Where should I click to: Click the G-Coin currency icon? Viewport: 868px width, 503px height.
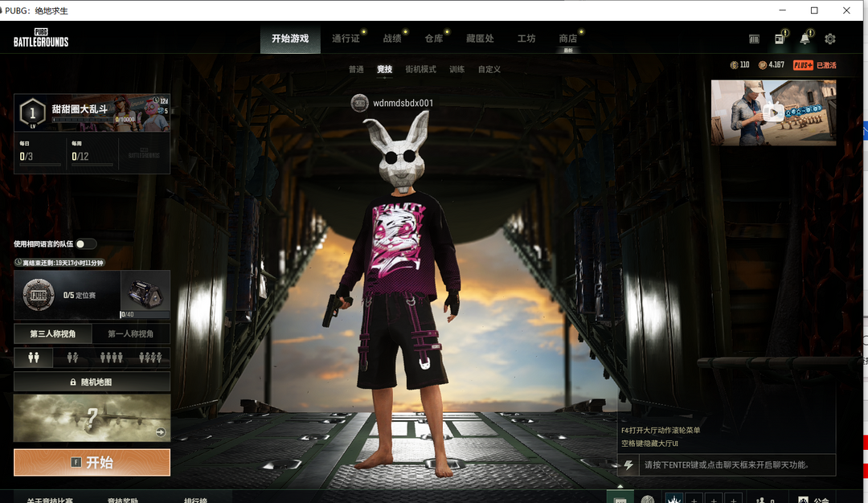click(x=734, y=65)
